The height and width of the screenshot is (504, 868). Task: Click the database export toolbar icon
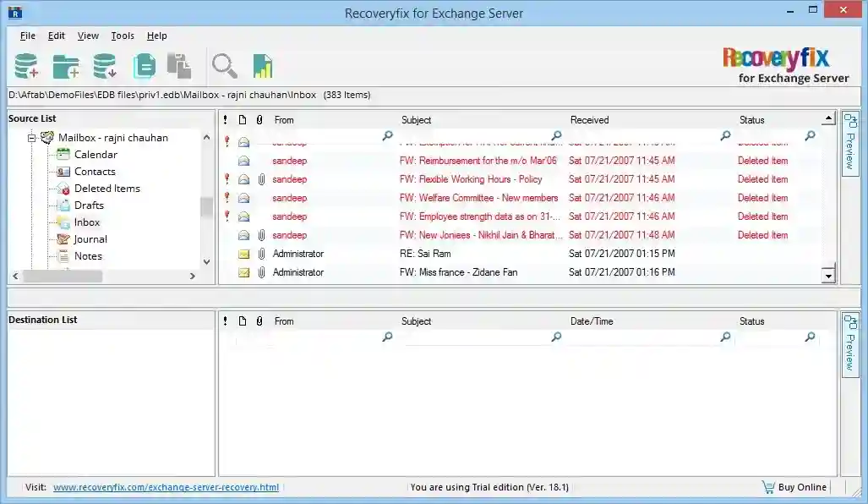(x=105, y=66)
